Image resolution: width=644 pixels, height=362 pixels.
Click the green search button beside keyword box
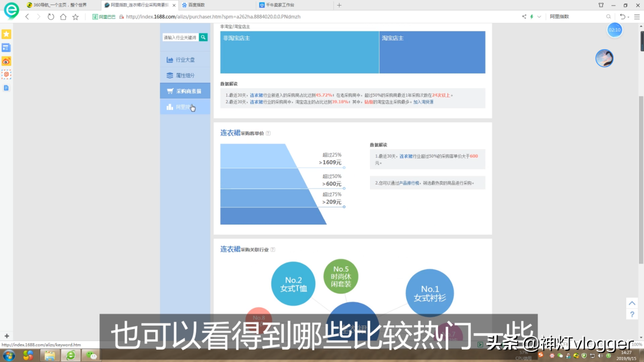(203, 37)
